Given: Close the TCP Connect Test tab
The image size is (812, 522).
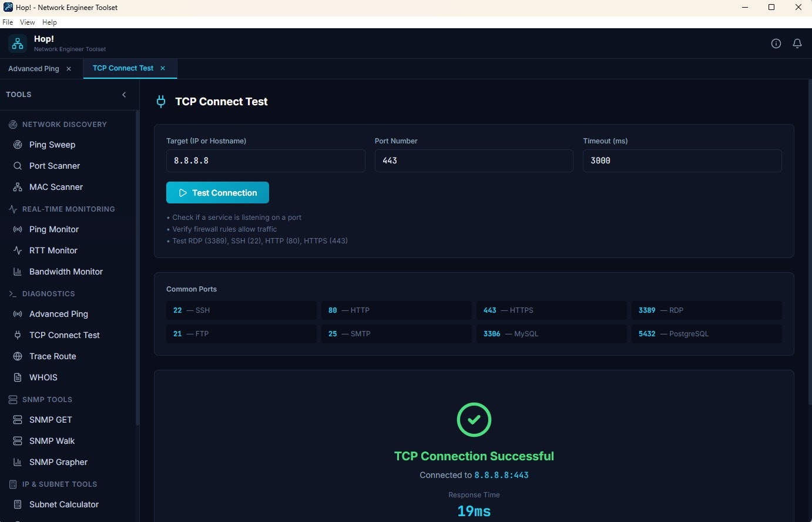Looking at the screenshot, I should click(163, 68).
